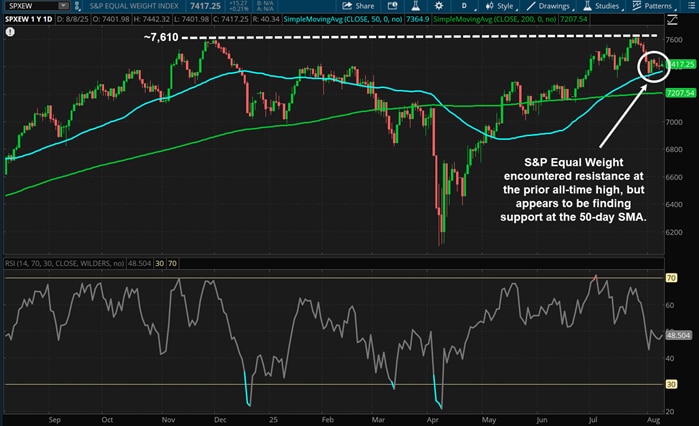
Task: Open the Studies menu
Action: pyautogui.click(x=602, y=6)
